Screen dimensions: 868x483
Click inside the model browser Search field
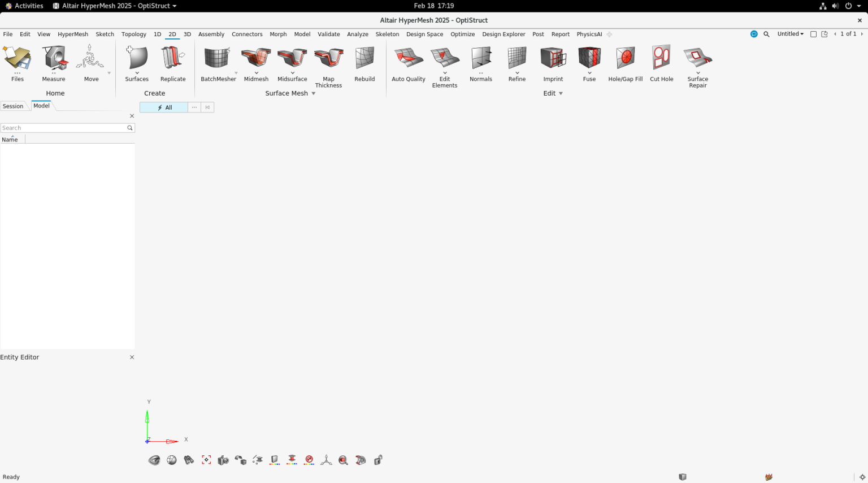[x=62, y=127]
